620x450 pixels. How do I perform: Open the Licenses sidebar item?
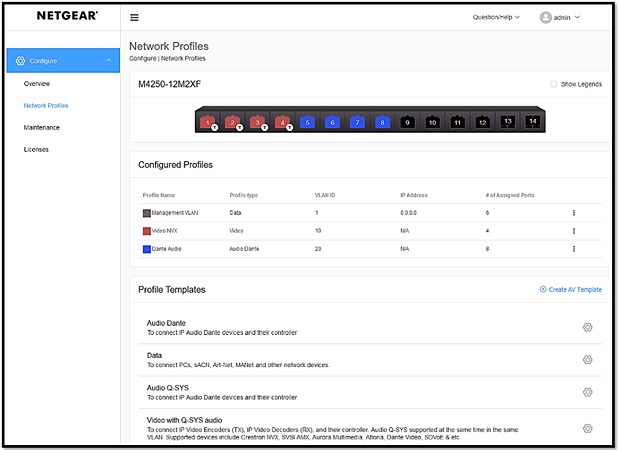pos(36,149)
